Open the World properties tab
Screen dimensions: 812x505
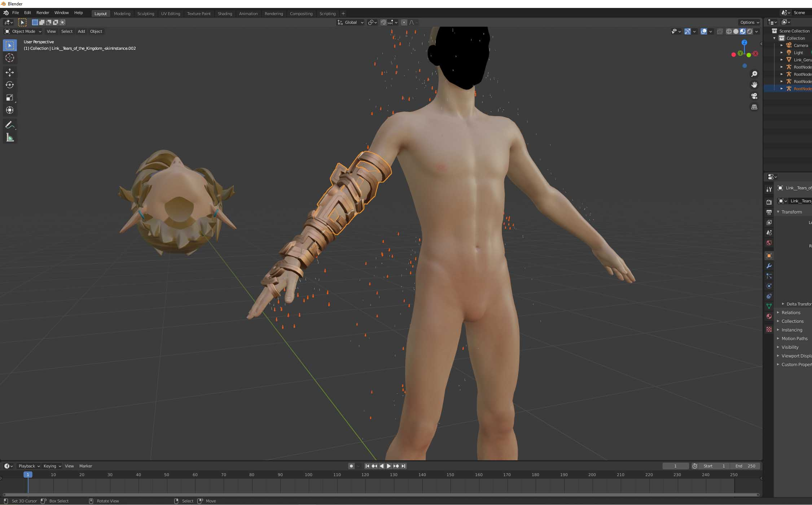point(769,243)
